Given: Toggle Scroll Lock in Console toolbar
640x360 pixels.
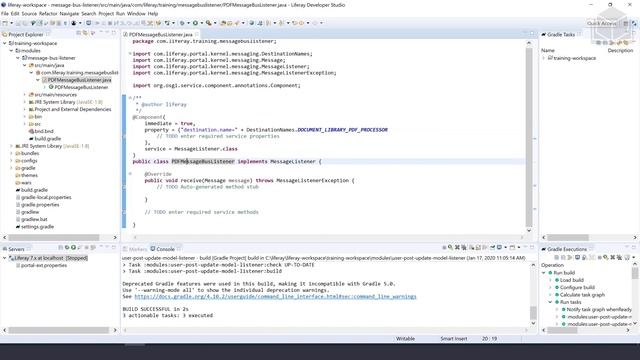Looking at the screenshot, I should [478, 247].
